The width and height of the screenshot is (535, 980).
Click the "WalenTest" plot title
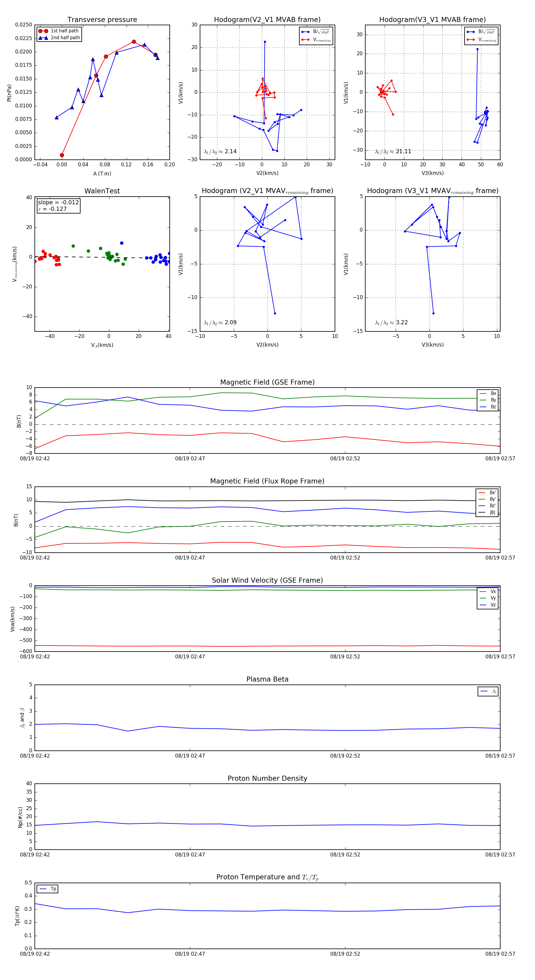pyautogui.click(x=102, y=191)
